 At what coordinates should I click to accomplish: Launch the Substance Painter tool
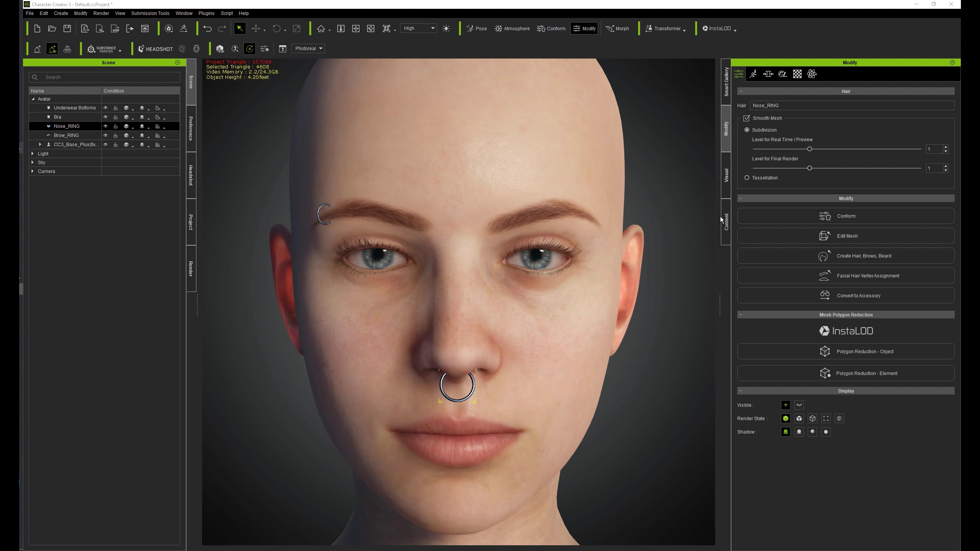[x=103, y=49]
